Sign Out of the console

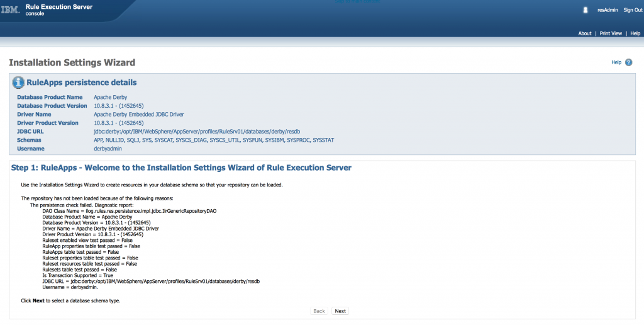pyautogui.click(x=633, y=10)
